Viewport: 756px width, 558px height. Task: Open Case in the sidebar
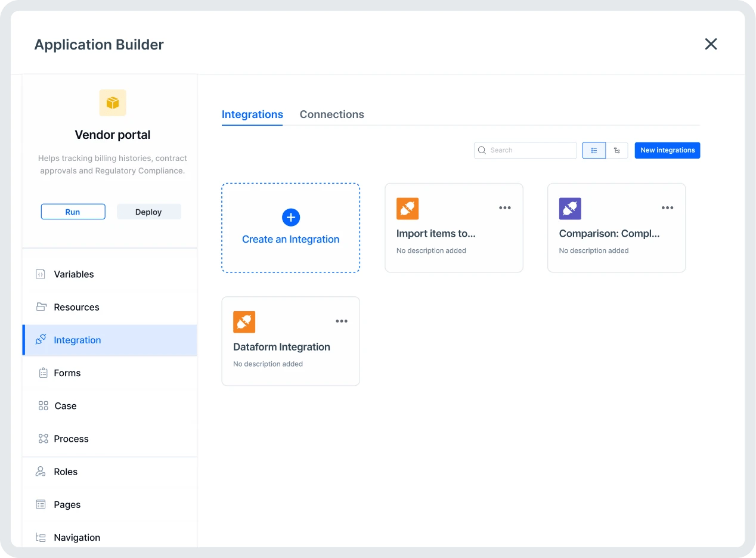pyautogui.click(x=110, y=406)
